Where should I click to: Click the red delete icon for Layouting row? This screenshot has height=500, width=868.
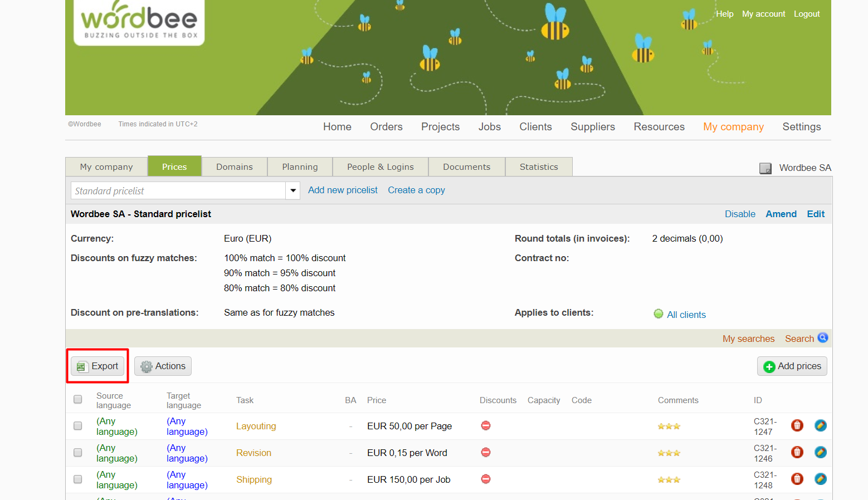pos(797,426)
